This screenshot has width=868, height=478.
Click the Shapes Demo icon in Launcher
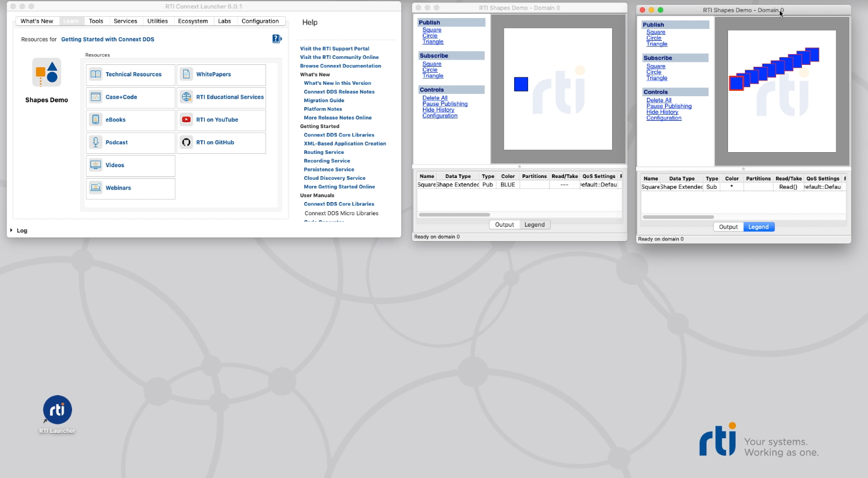[x=47, y=71]
